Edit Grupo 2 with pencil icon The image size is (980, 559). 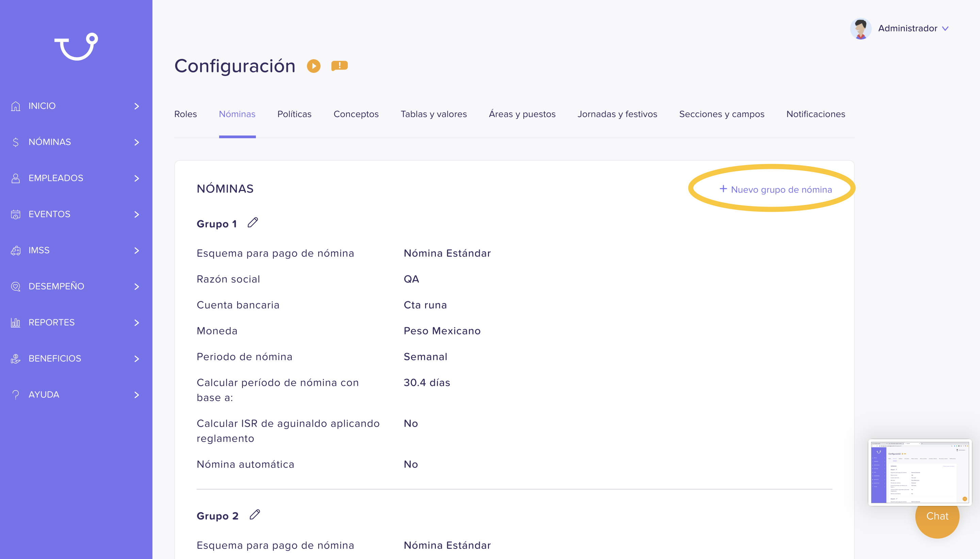coord(255,515)
